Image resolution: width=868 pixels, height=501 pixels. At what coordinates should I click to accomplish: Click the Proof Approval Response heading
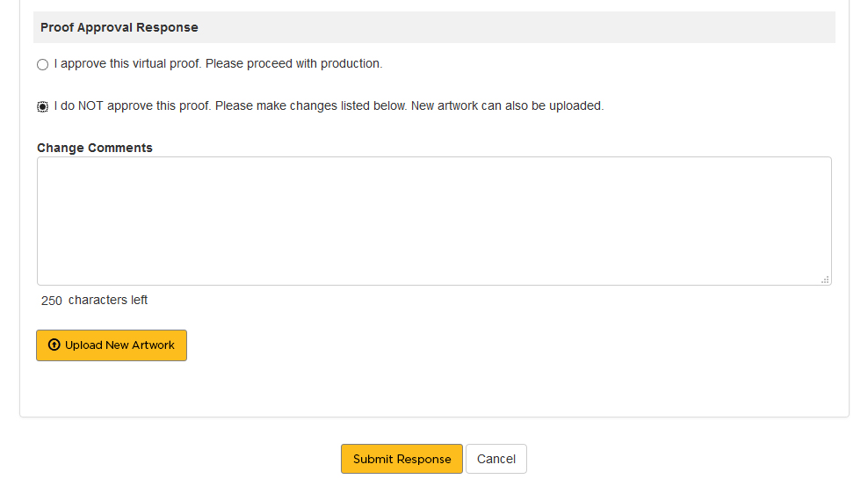coord(119,27)
